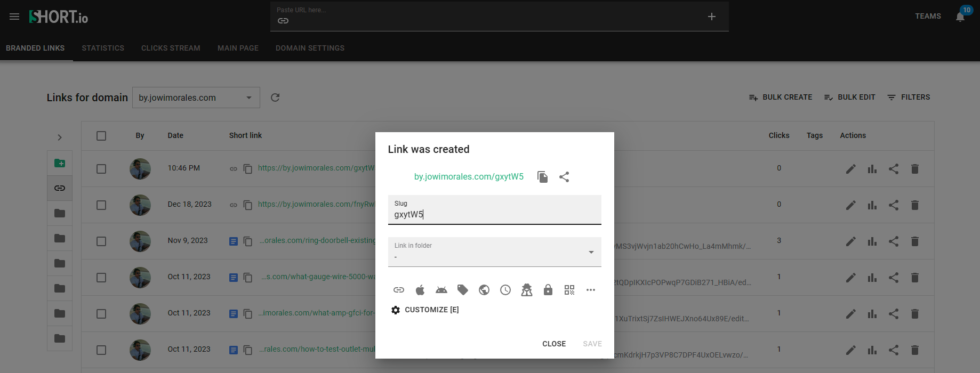Toggle the select-all checkbox in table header
Image resolution: width=980 pixels, height=373 pixels.
(101, 136)
